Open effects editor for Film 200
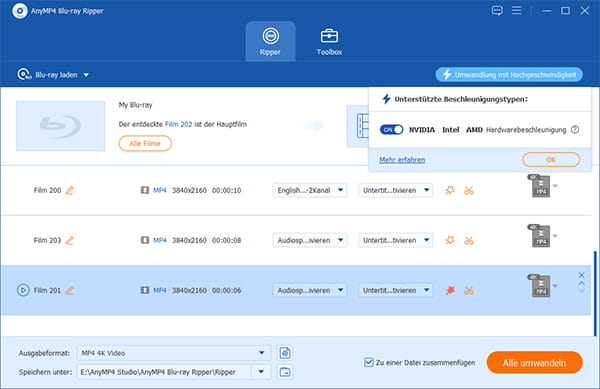This screenshot has height=389, width=600. coord(450,190)
